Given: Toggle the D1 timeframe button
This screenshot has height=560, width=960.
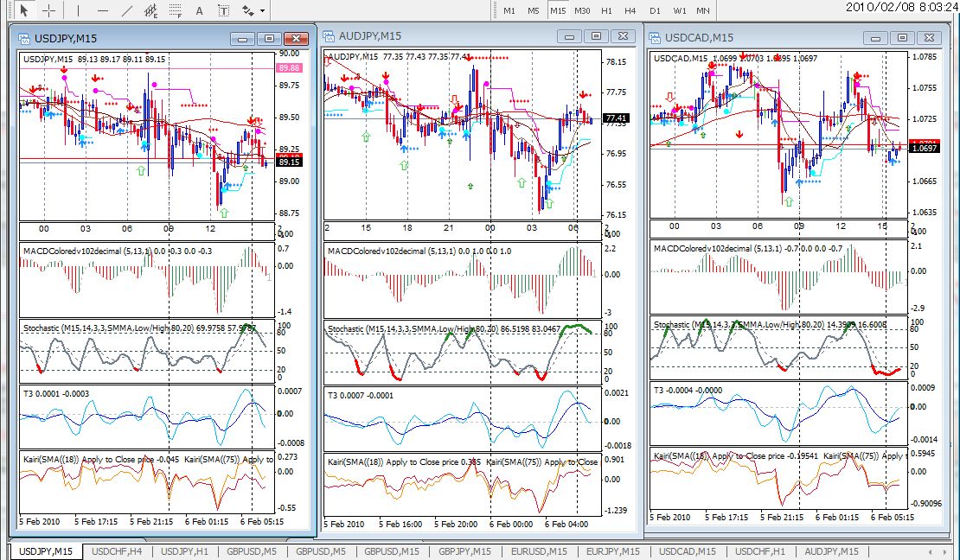Looking at the screenshot, I should pyautogui.click(x=655, y=10).
